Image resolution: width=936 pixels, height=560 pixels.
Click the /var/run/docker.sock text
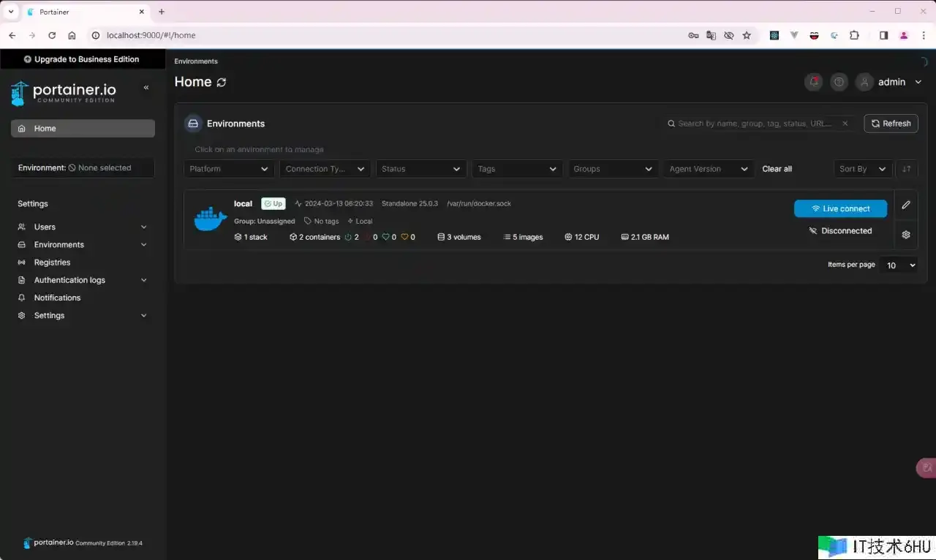(x=479, y=204)
